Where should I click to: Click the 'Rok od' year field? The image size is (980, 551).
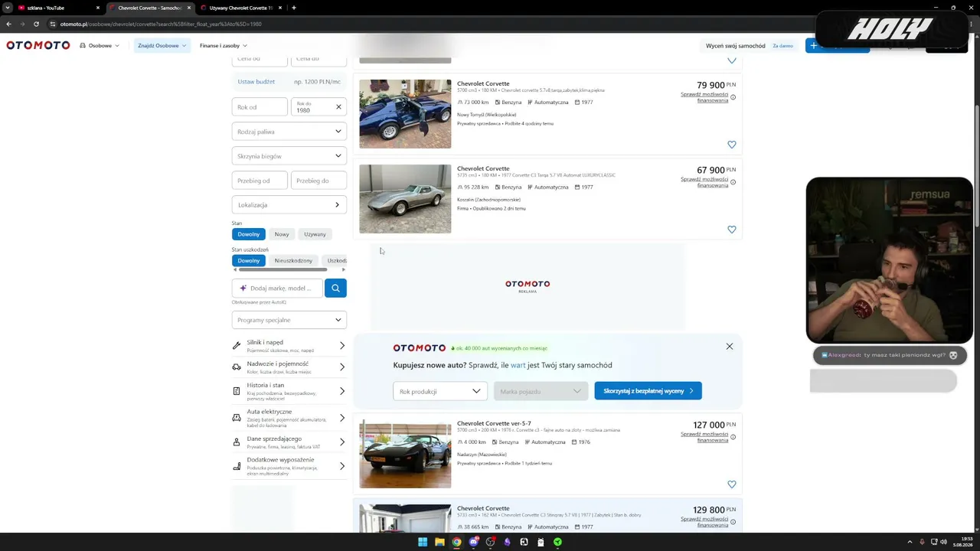[x=260, y=107]
